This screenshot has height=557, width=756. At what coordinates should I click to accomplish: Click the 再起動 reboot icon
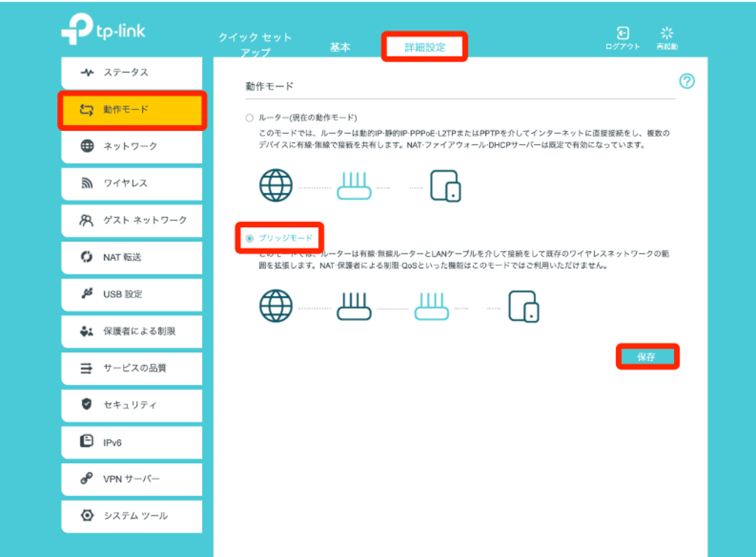[666, 31]
